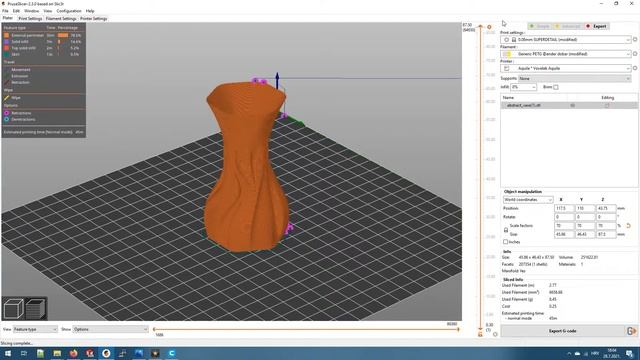Enable the Brim checkbox
The width and height of the screenshot is (640, 360).
tap(556, 87)
